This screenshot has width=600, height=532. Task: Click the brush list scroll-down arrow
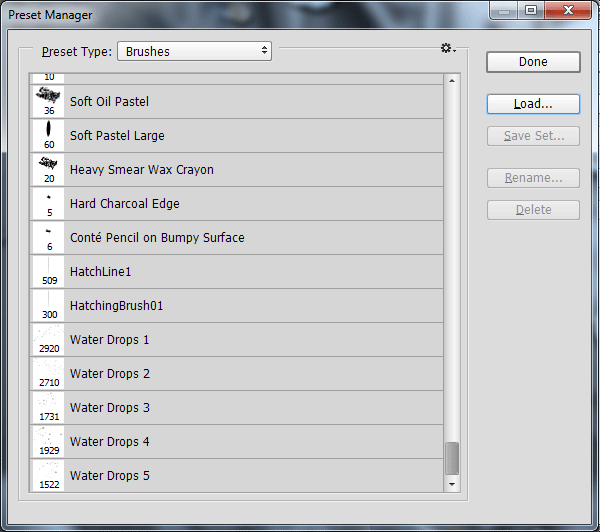[452, 485]
